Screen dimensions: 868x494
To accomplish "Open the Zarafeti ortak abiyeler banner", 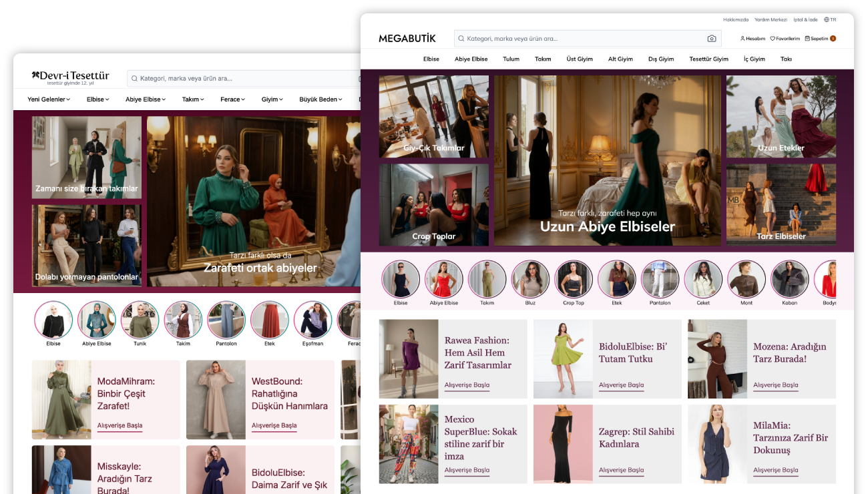I will coord(254,202).
